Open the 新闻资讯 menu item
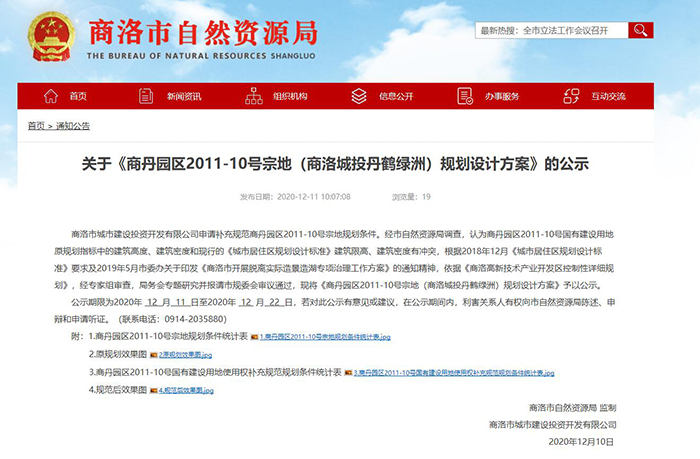 point(184,96)
